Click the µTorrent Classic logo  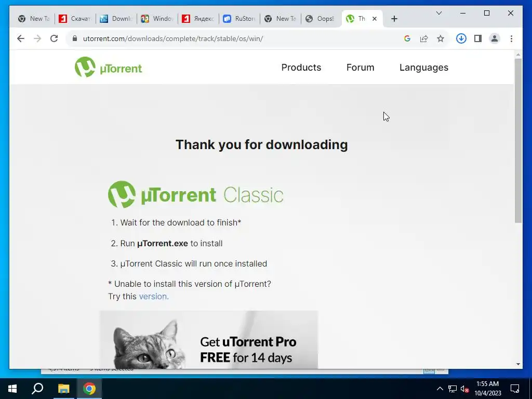(x=196, y=194)
